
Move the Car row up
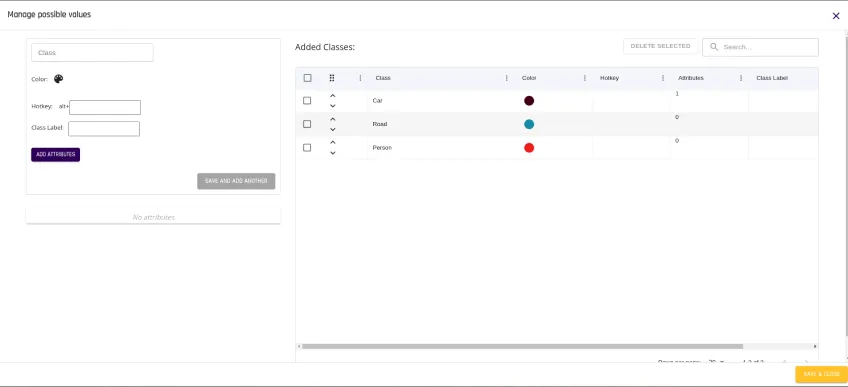tap(333, 96)
